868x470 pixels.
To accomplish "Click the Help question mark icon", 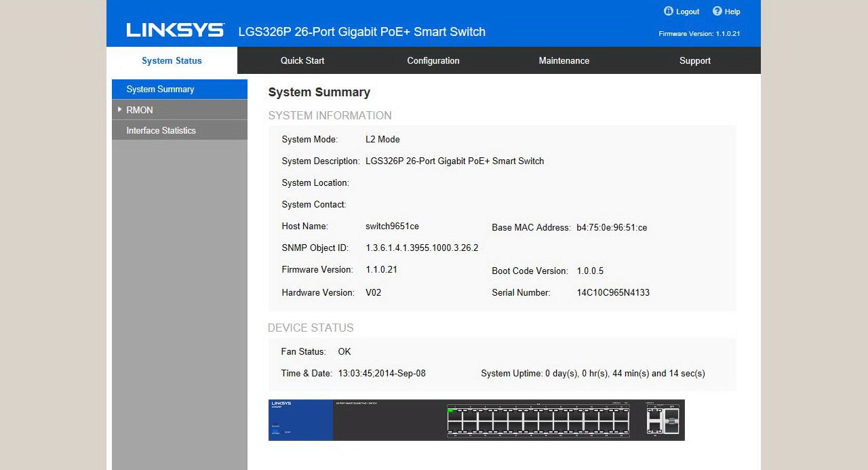I will coord(717,12).
